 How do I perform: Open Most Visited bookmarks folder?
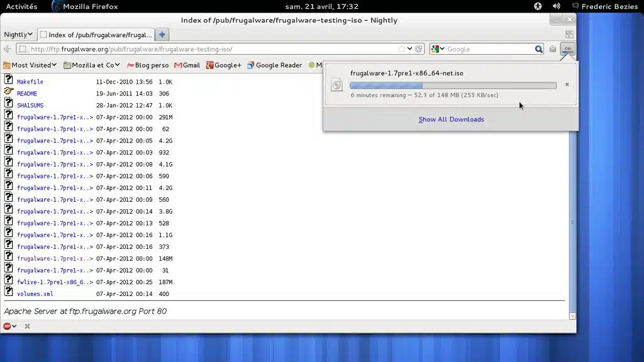coord(30,65)
